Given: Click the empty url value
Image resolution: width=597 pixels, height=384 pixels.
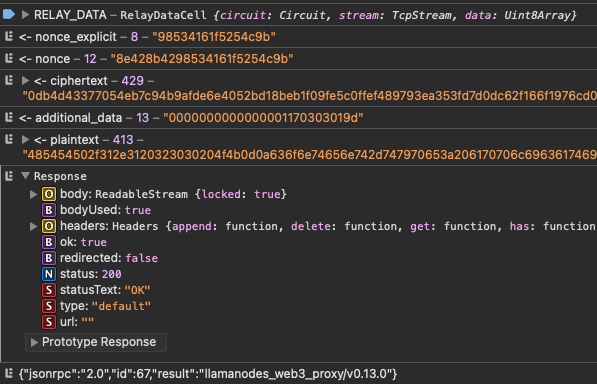Looking at the screenshot, I should click(88, 322).
